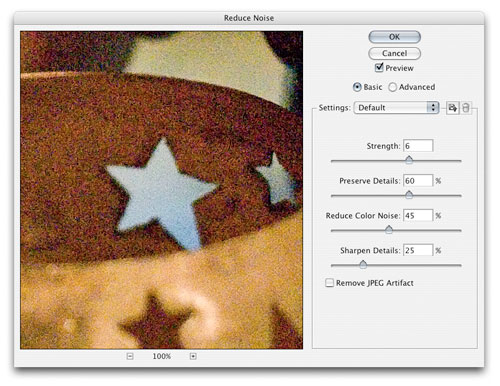Click the Preserve Details value field
This screenshot has width=500, height=386.
[418, 181]
